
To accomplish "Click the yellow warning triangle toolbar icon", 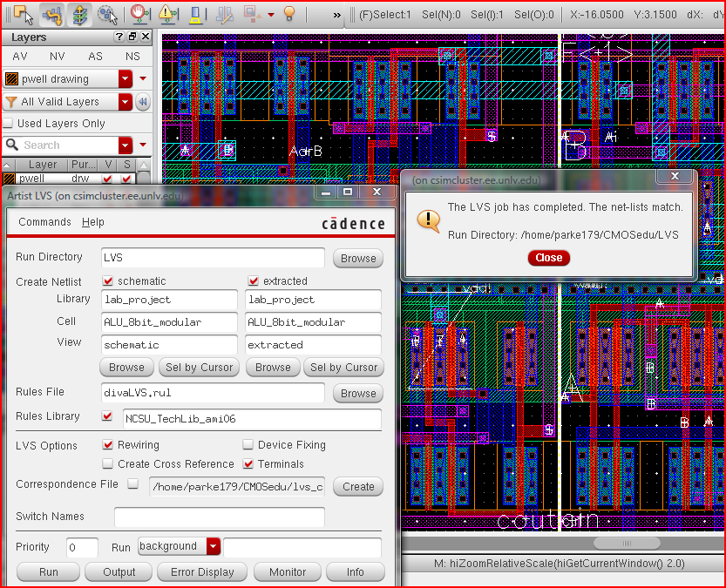I will coord(167,14).
